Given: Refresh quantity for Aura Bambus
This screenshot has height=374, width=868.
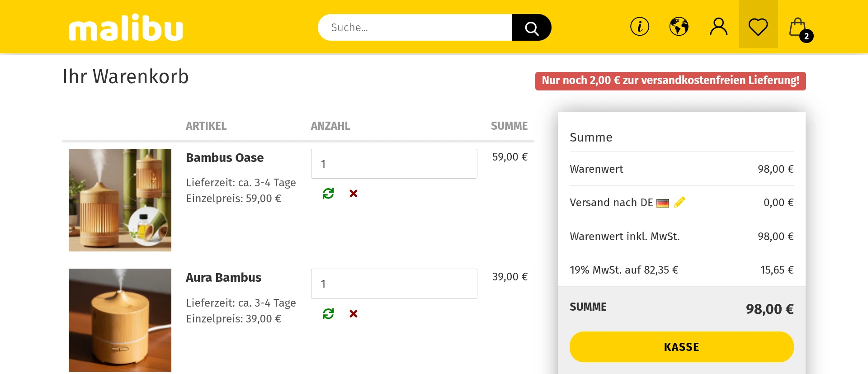Looking at the screenshot, I should 328,313.
